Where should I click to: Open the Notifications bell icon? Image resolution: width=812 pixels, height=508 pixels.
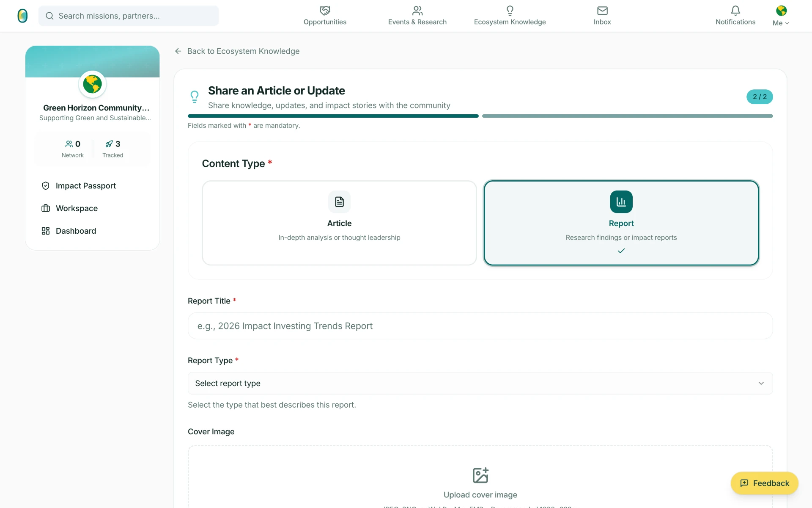click(735, 10)
